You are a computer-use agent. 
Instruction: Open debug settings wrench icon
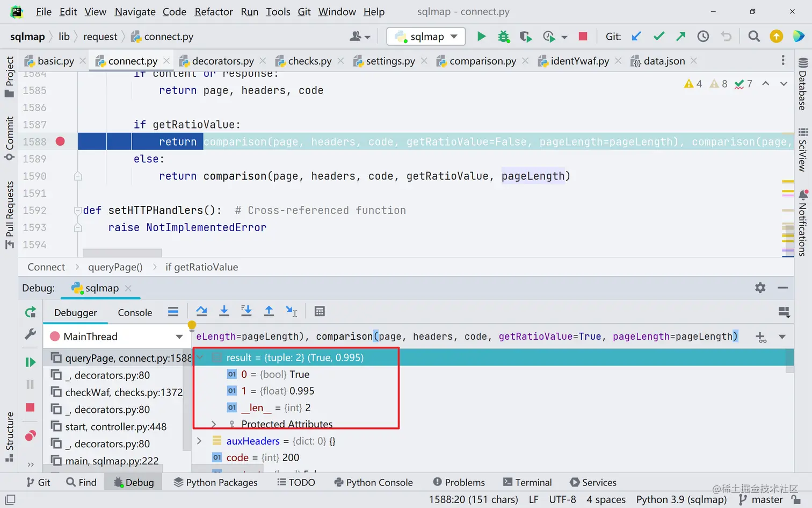[x=31, y=334]
